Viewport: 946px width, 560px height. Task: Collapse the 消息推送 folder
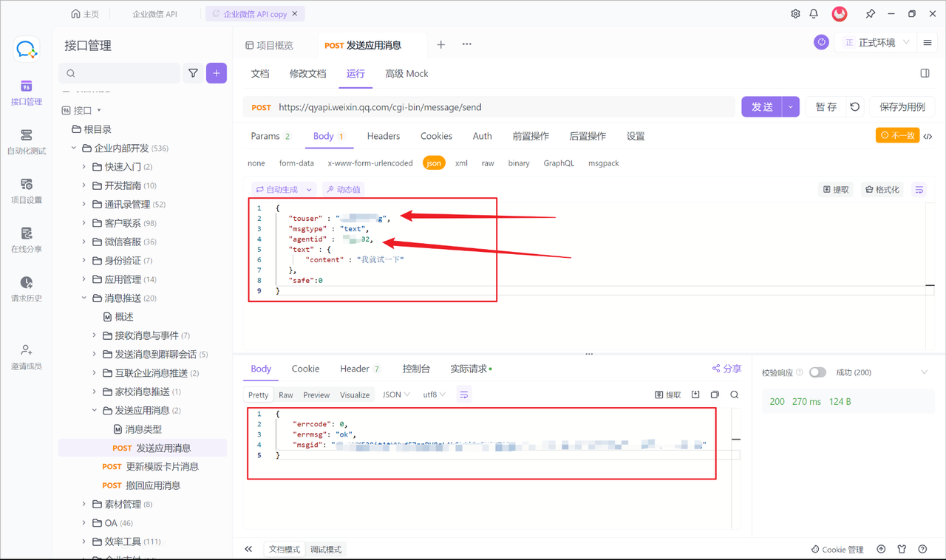click(x=84, y=298)
